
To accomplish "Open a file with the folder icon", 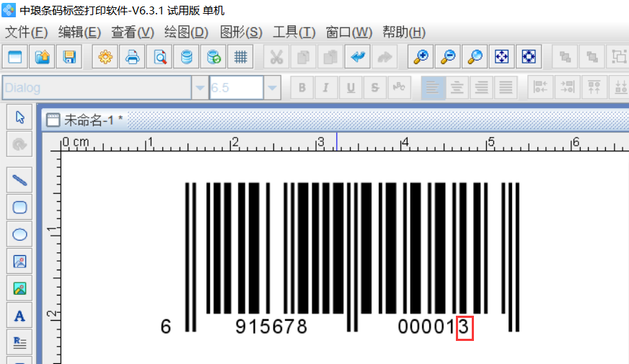I will point(42,57).
